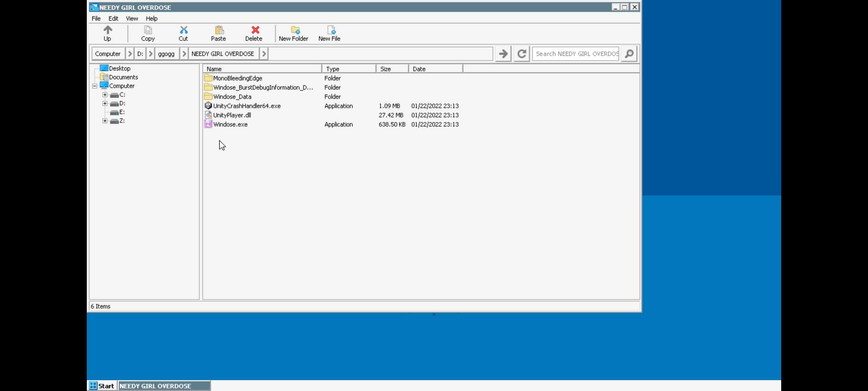
Task: Expand the Z: drive node
Action: 105,121
